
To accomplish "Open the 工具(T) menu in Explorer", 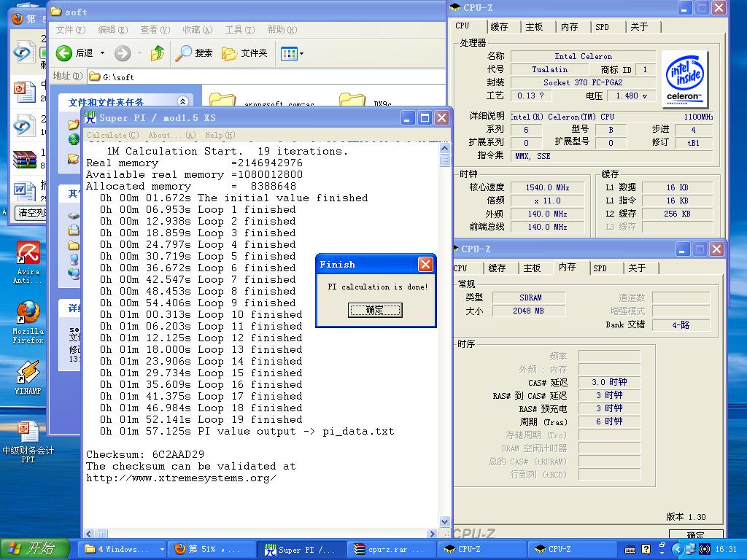I will tap(240, 30).
